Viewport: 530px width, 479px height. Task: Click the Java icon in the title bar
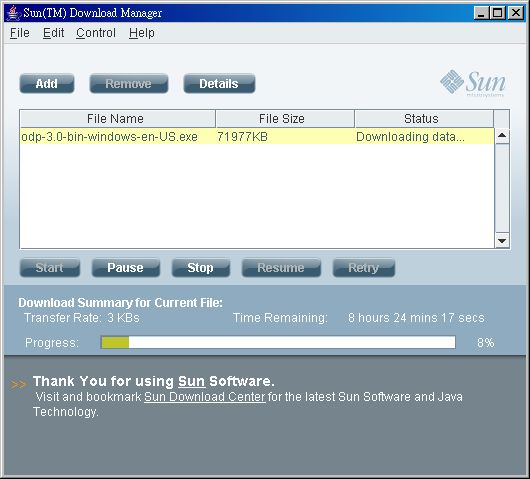(x=14, y=13)
